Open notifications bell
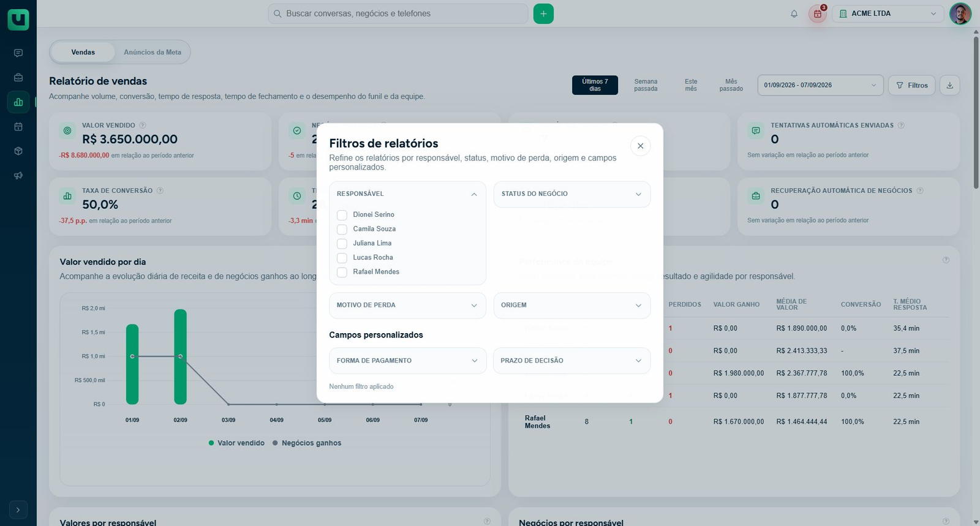The image size is (980, 526). [794, 13]
